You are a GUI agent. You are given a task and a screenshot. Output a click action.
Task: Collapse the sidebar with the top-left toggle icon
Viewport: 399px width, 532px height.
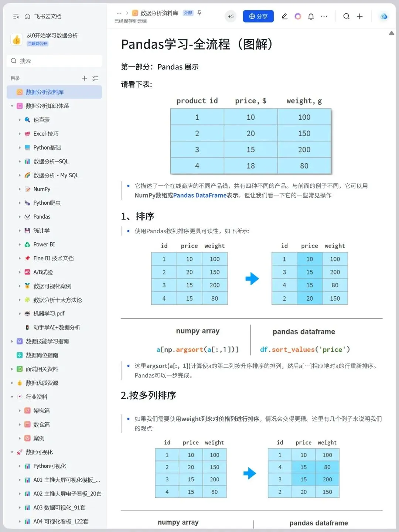point(16,16)
